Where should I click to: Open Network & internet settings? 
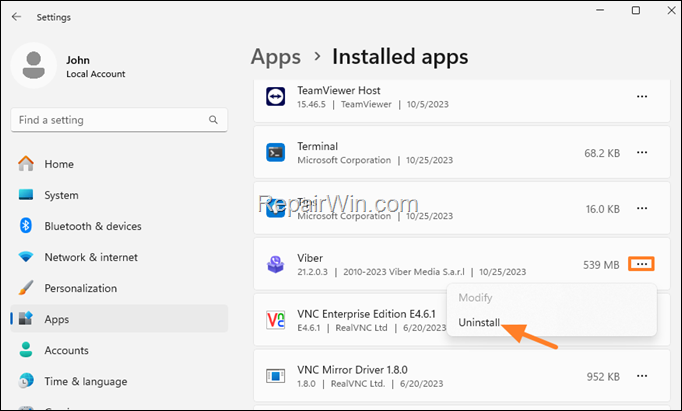(x=119, y=257)
